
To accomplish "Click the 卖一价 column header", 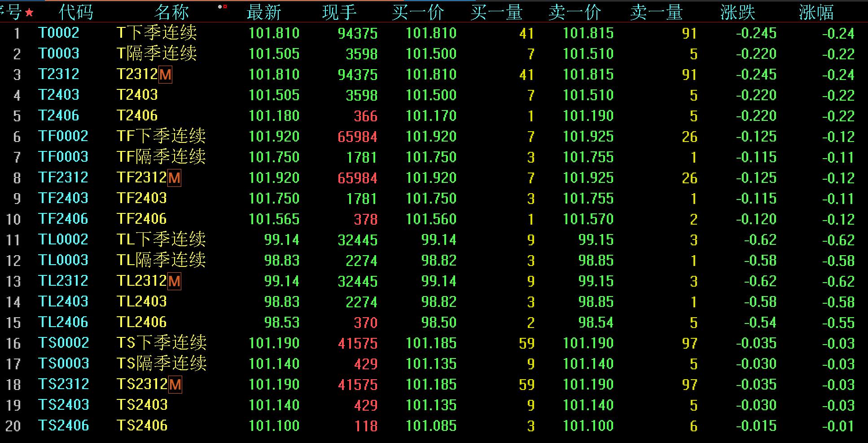I will pos(574,13).
